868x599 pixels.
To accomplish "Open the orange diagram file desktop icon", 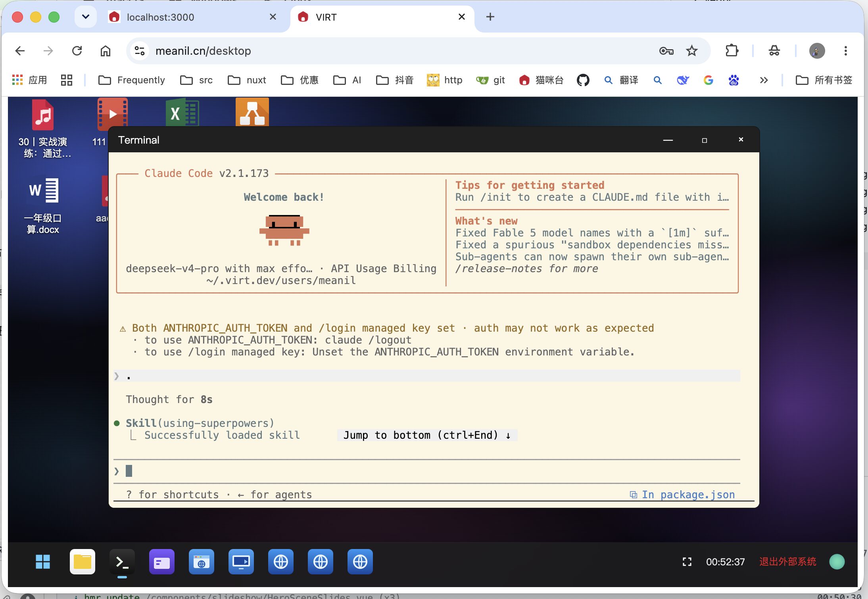I will pos(252,112).
